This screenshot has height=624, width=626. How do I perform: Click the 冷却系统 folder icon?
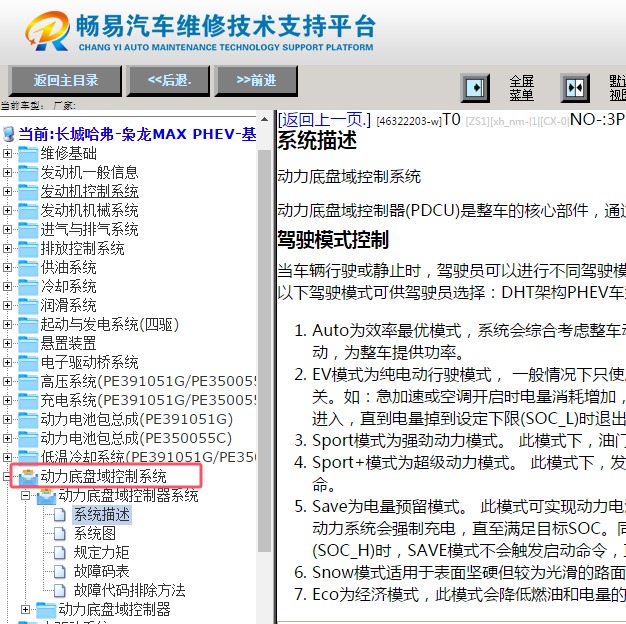tap(28, 287)
